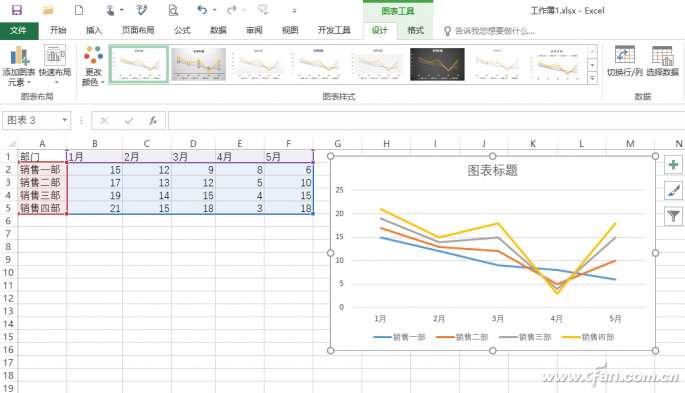Apply the dark black chart style
Screen dimensions: 685x393
point(437,64)
